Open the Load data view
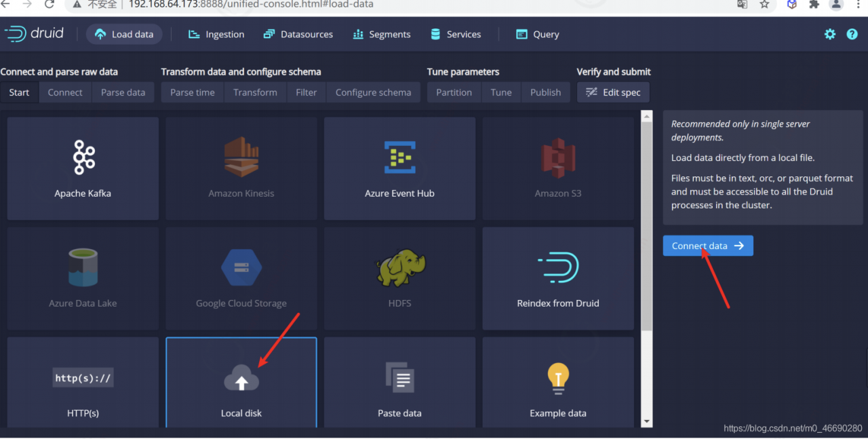 (x=124, y=34)
